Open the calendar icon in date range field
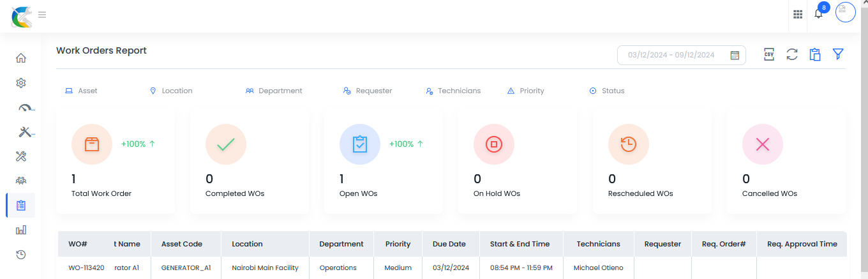The width and height of the screenshot is (868, 279). (735, 56)
